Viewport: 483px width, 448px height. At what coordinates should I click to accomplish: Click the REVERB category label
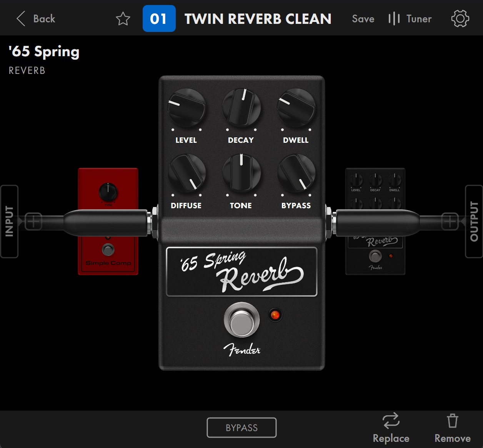point(27,70)
